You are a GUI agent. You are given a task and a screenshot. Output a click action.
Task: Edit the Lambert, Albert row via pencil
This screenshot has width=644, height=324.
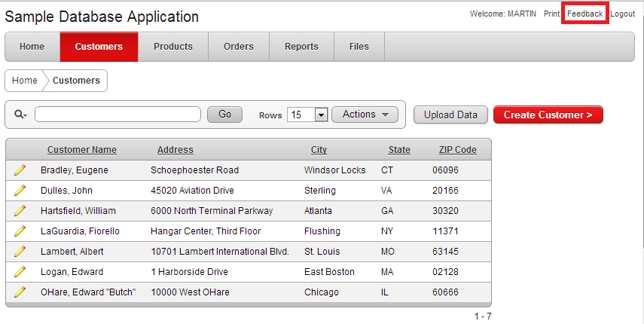click(x=20, y=252)
